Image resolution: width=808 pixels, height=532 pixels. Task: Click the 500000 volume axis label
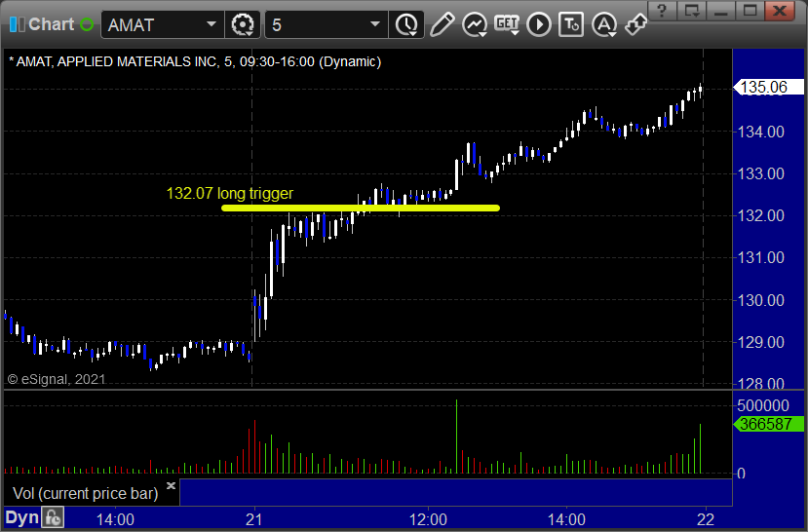(x=762, y=405)
